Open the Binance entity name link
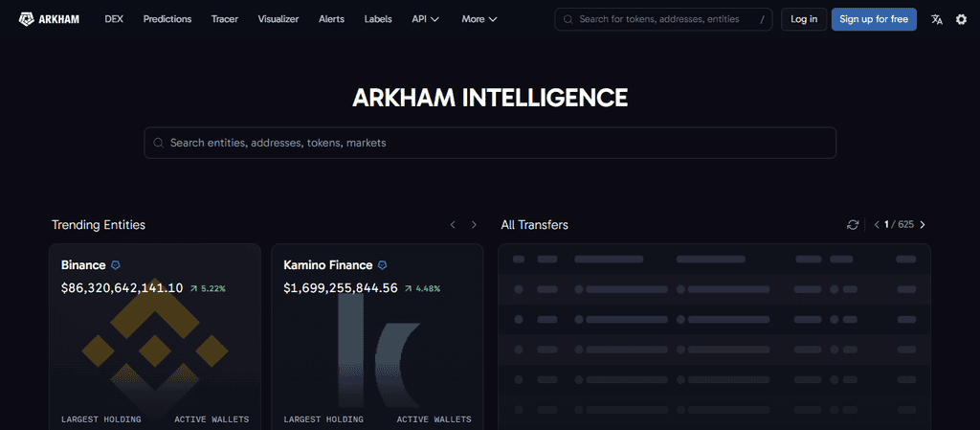Image resolution: width=980 pixels, height=430 pixels. point(83,265)
